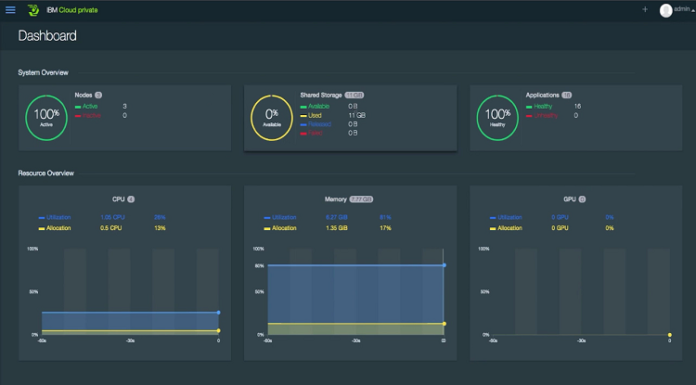The height and width of the screenshot is (385, 696).
Task: Click the CPU count badge
Action: [x=131, y=199]
